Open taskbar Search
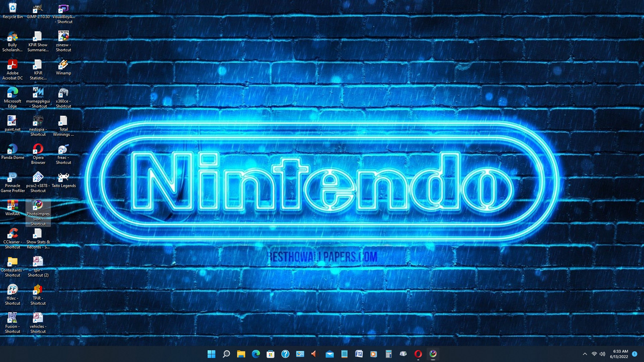Screen dimensions: 644x362 tap(226, 354)
